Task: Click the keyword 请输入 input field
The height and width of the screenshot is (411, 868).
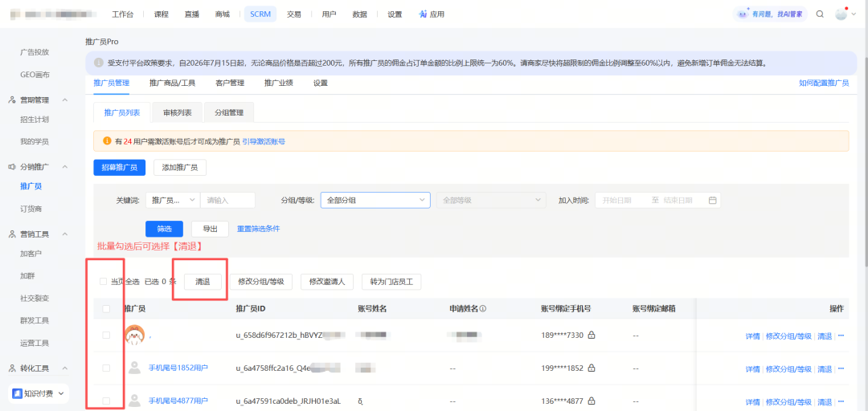Action: [227, 200]
